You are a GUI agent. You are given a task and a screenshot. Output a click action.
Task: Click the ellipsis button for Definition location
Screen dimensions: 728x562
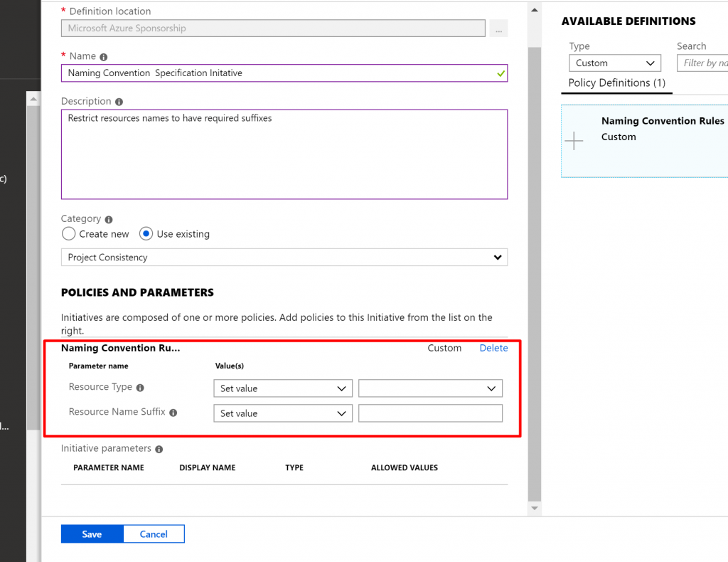(498, 29)
